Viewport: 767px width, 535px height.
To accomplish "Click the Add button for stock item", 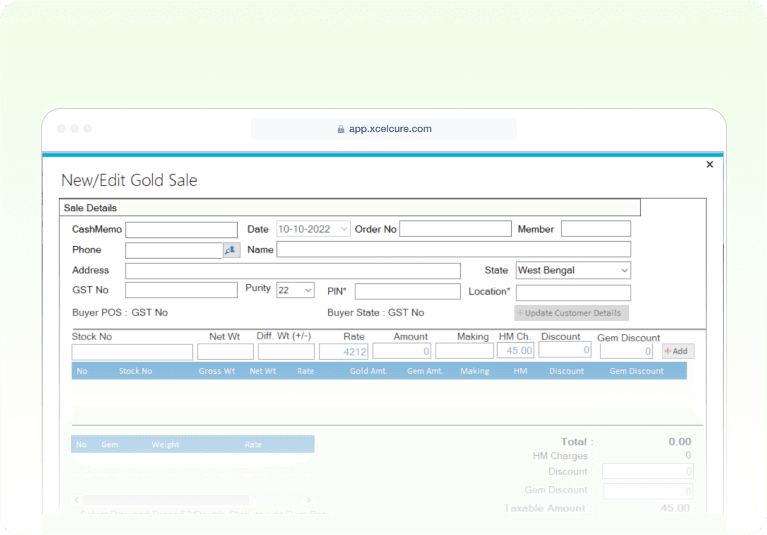I will point(677,351).
